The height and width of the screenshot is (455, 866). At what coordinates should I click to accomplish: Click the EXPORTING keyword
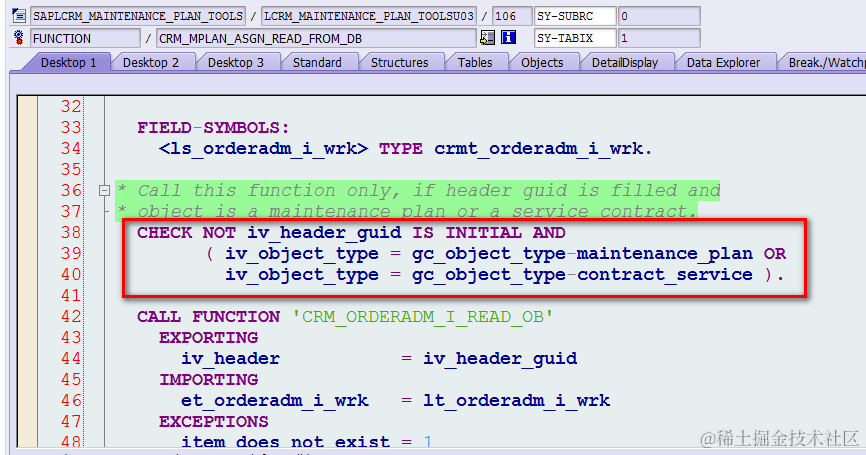coord(208,337)
